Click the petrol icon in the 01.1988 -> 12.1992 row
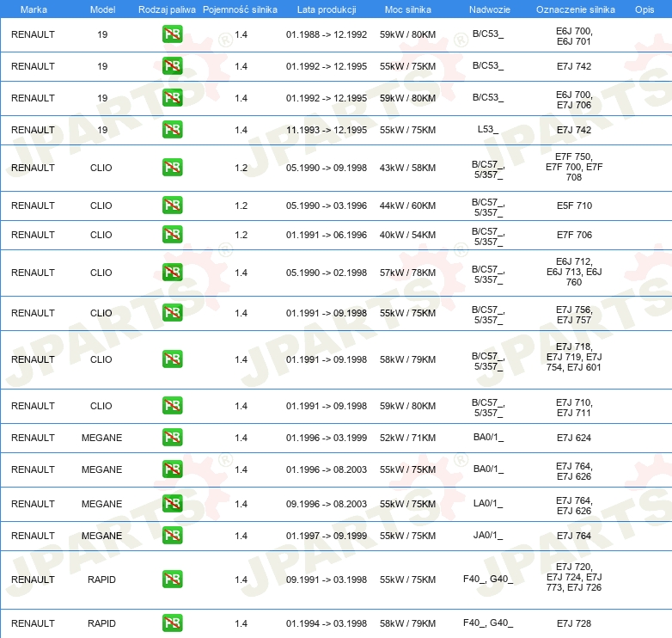The image size is (672, 638). [172, 34]
